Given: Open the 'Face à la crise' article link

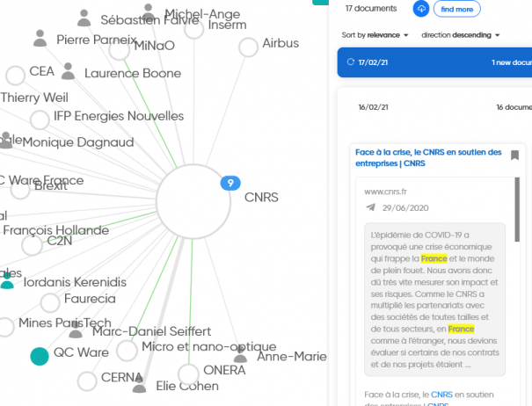Looking at the screenshot, I should [x=428, y=157].
